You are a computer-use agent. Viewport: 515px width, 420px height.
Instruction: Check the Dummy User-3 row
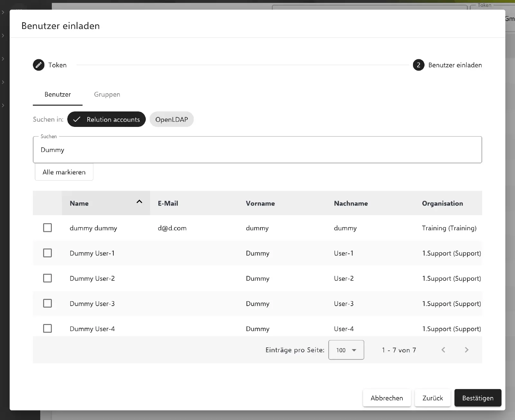(x=47, y=303)
